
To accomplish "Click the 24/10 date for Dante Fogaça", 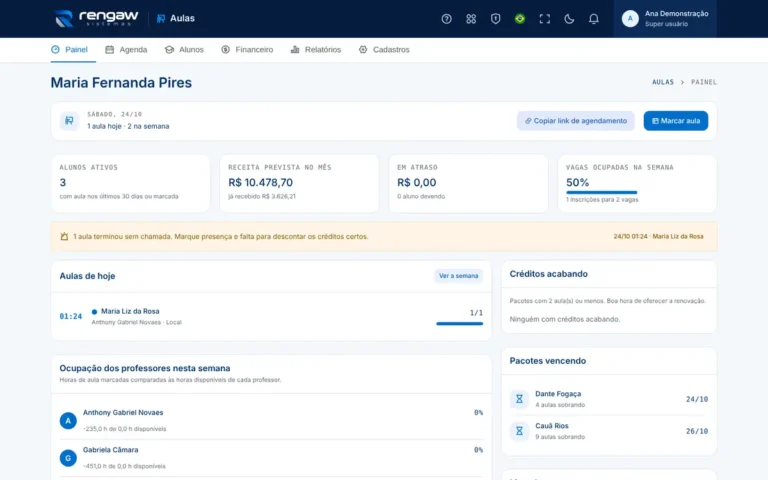I will tap(696, 399).
